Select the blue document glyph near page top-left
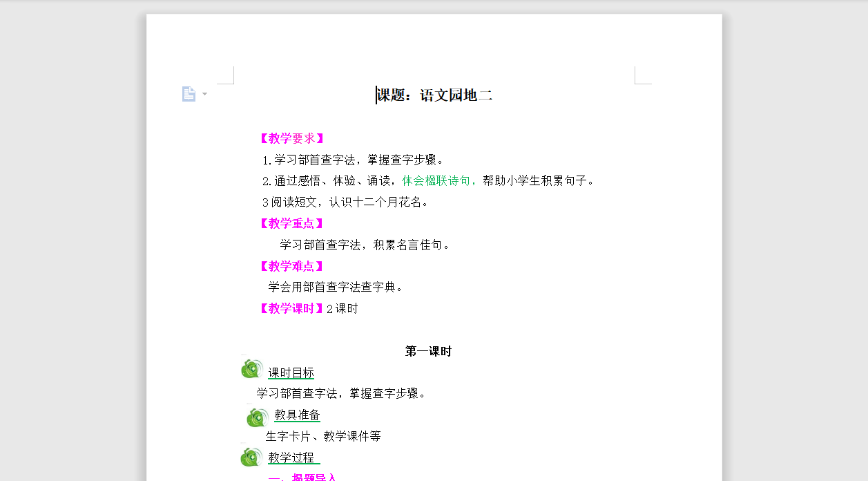 189,93
